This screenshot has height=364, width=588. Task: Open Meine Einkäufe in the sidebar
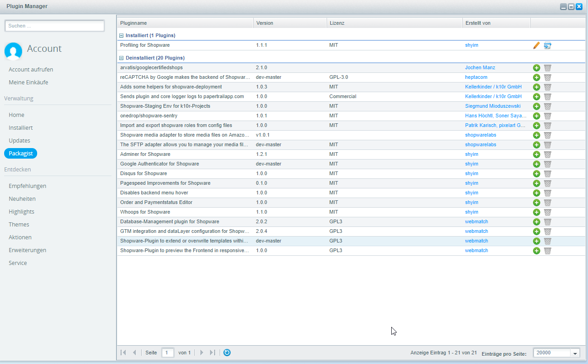pyautogui.click(x=28, y=83)
